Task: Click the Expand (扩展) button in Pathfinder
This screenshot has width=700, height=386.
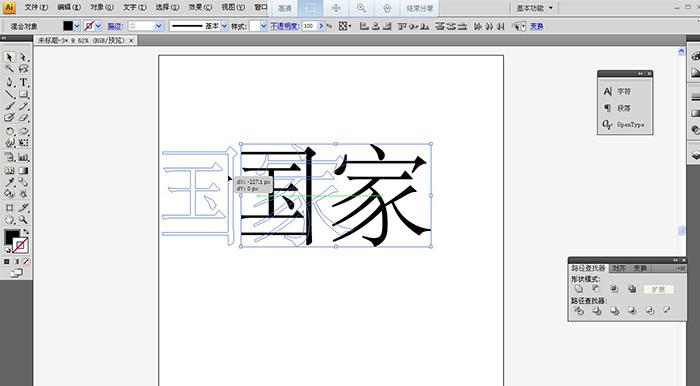Action: pos(658,289)
